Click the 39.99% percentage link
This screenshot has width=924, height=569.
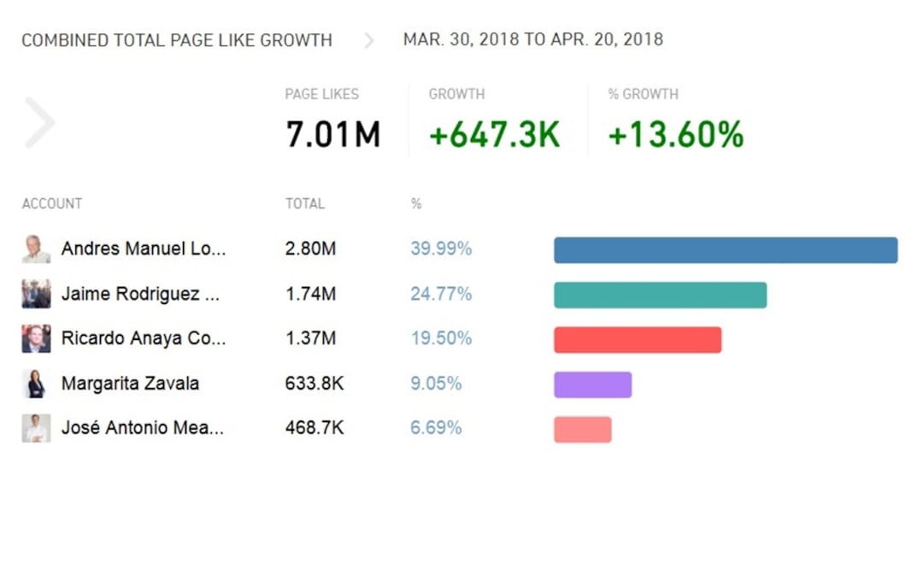(x=440, y=249)
